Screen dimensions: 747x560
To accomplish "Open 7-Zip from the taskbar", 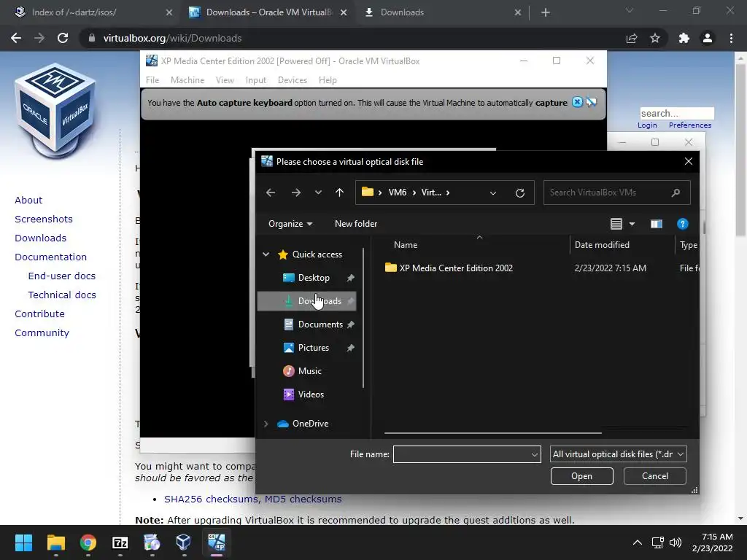I will [120, 542].
